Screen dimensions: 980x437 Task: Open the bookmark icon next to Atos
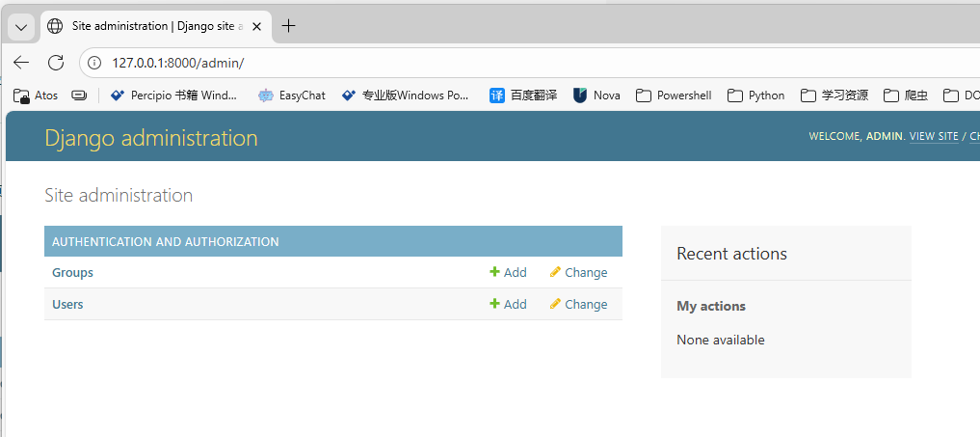tap(79, 96)
